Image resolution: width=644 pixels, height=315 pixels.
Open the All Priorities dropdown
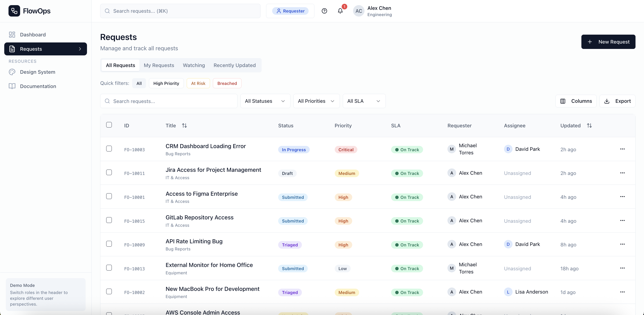point(316,101)
